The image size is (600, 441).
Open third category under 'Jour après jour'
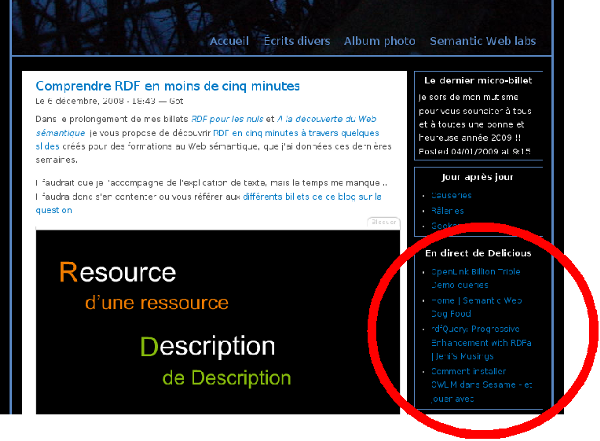[x=451, y=227]
